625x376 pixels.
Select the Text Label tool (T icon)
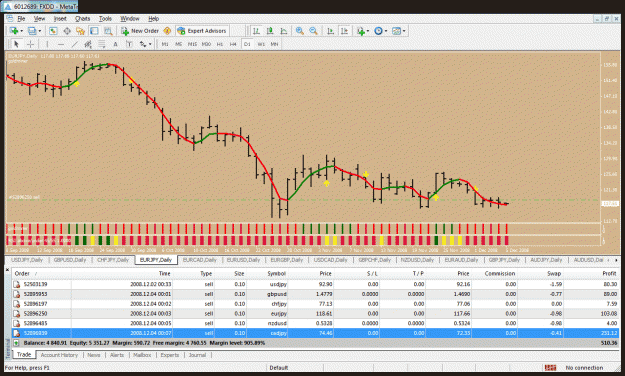[x=129, y=44]
